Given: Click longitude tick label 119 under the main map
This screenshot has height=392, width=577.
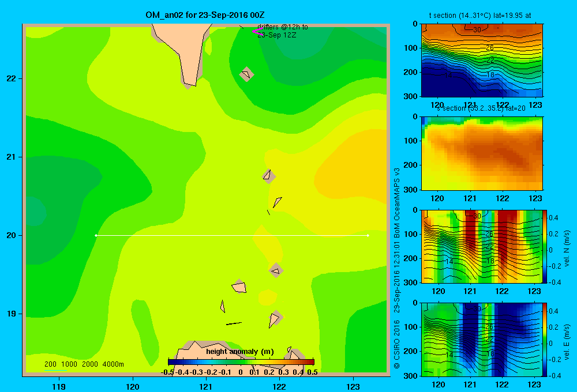Looking at the screenshot, I should point(59,386).
